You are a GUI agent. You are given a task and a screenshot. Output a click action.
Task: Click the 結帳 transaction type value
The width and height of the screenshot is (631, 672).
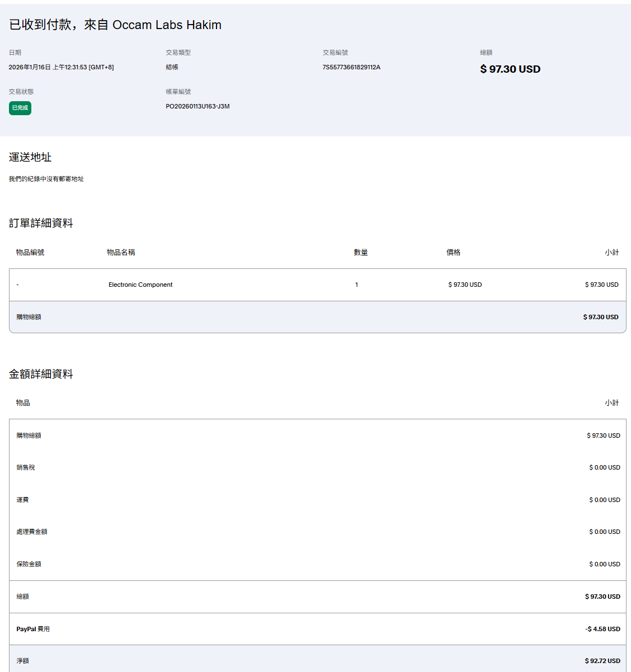172,67
